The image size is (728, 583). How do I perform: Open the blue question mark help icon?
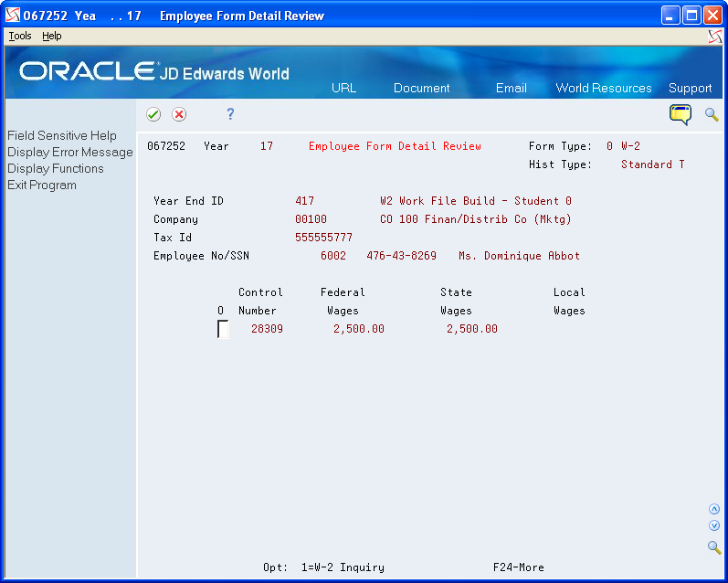tap(230, 114)
